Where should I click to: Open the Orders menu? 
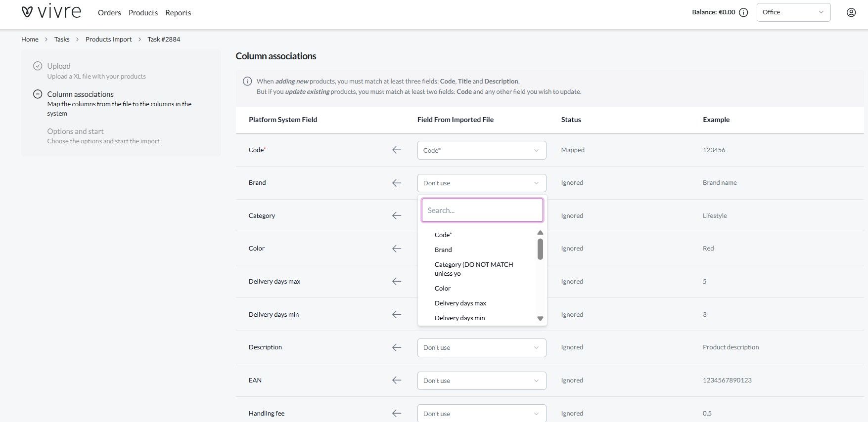pos(109,13)
